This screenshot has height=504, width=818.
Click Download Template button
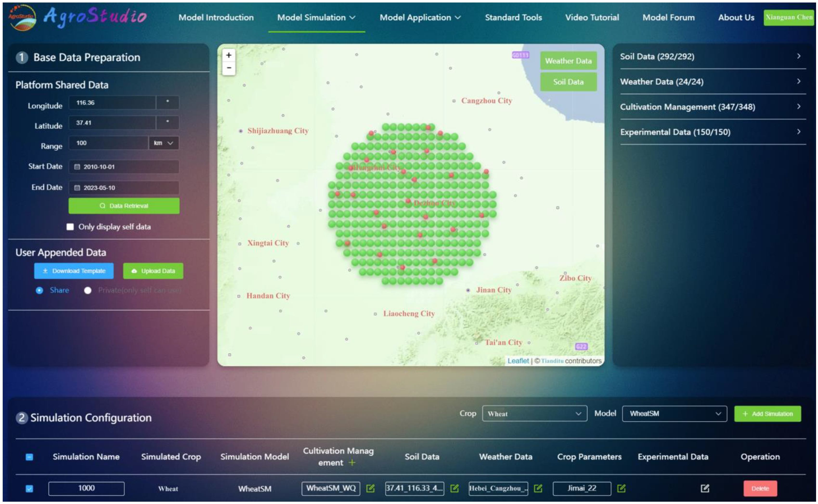coord(74,271)
